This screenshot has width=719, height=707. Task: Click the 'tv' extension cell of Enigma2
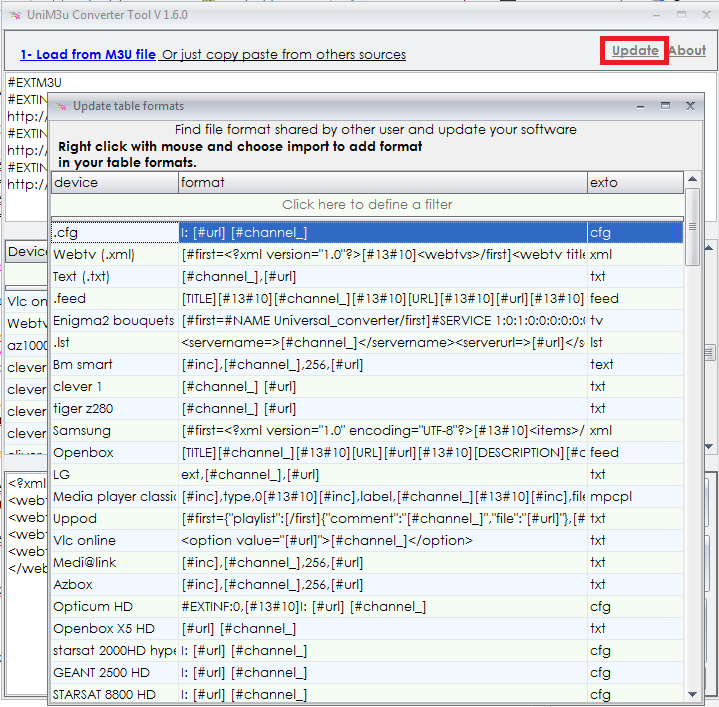click(635, 320)
